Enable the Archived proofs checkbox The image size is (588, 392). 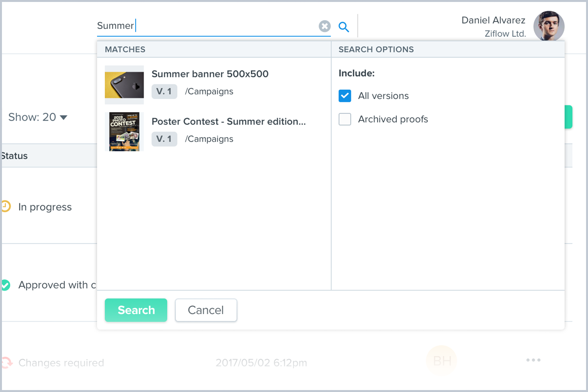point(345,120)
